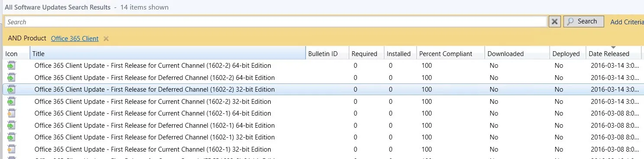This screenshot has width=644, height=159.
Task: Clear the search box with the X button
Action: point(554,22)
